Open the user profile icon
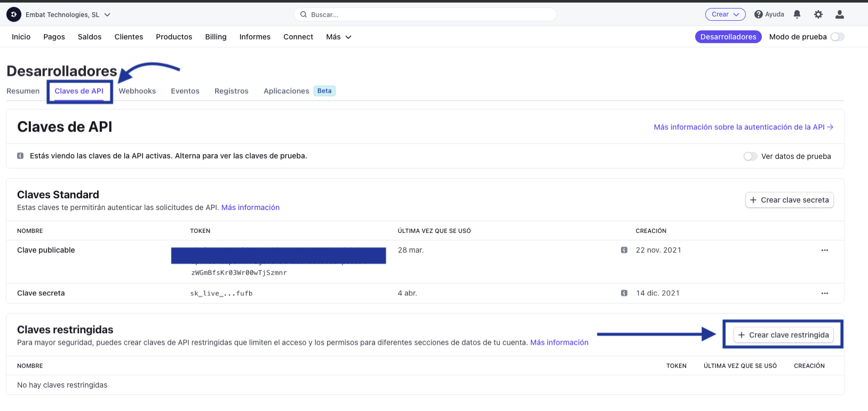 pyautogui.click(x=840, y=14)
